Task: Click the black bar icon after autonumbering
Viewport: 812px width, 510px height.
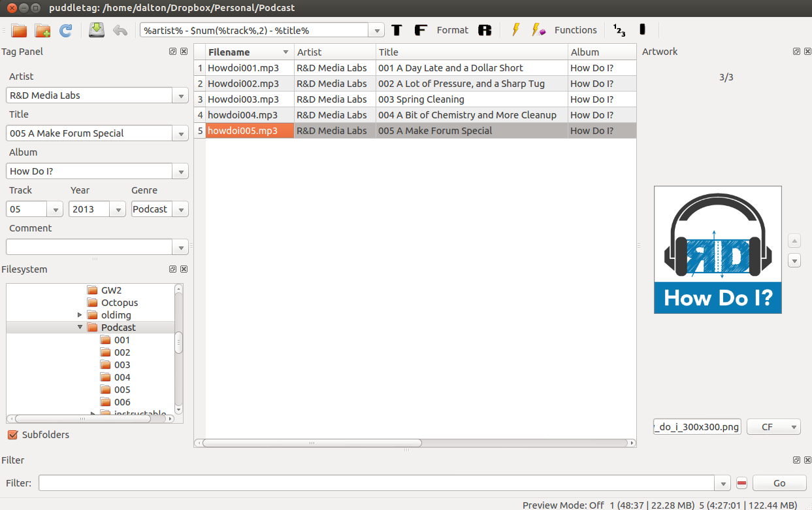Action: 642,29
